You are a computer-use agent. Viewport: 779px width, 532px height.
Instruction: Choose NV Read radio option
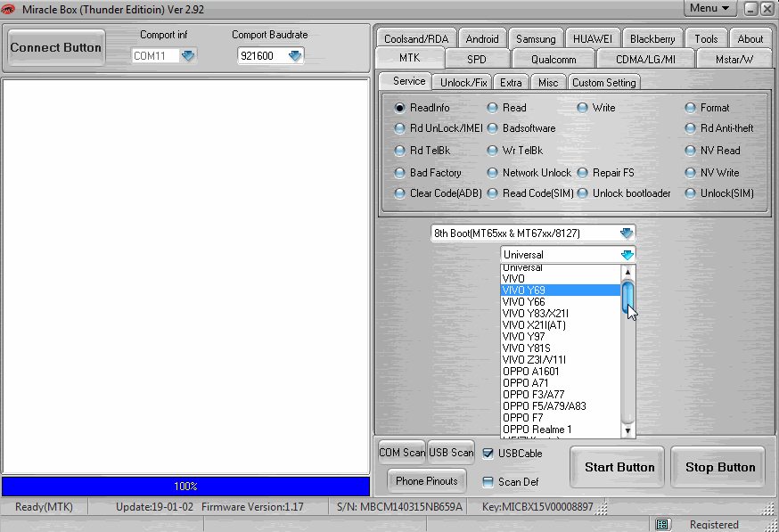690,151
